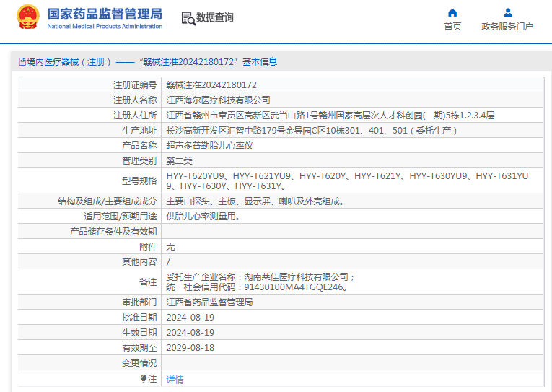The height and width of the screenshot is (392, 552).
Task: Click the 适用范围/预期用途 label
Action: [120, 217]
